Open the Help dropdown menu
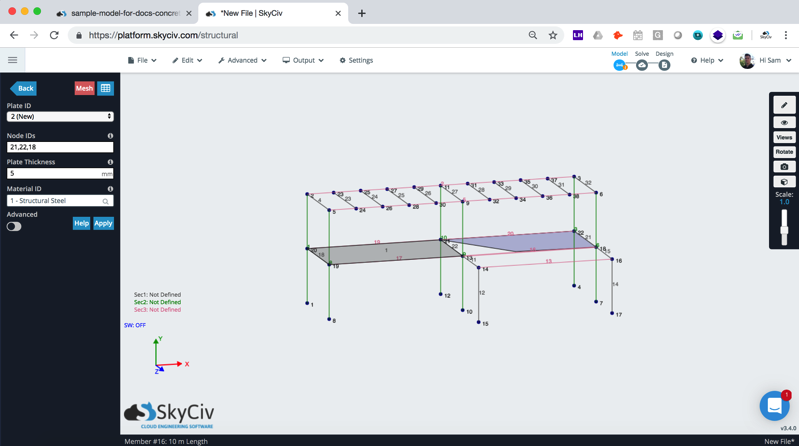Image resolution: width=799 pixels, height=446 pixels. (x=707, y=60)
